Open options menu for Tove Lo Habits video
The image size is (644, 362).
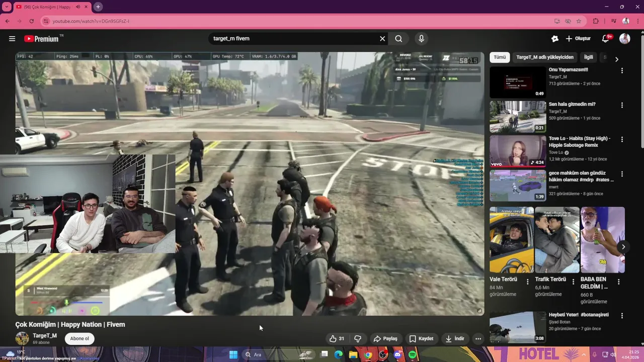[x=622, y=139]
